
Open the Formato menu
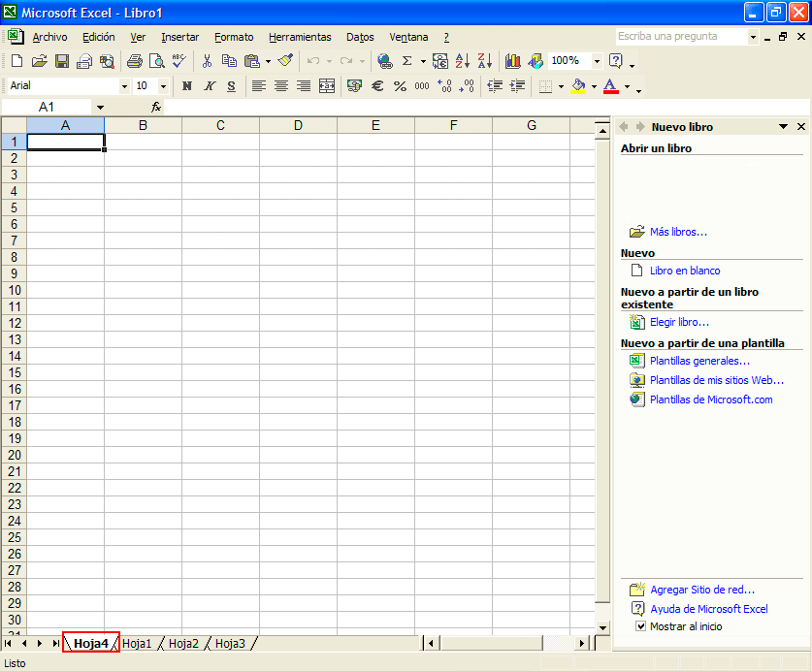(x=234, y=37)
